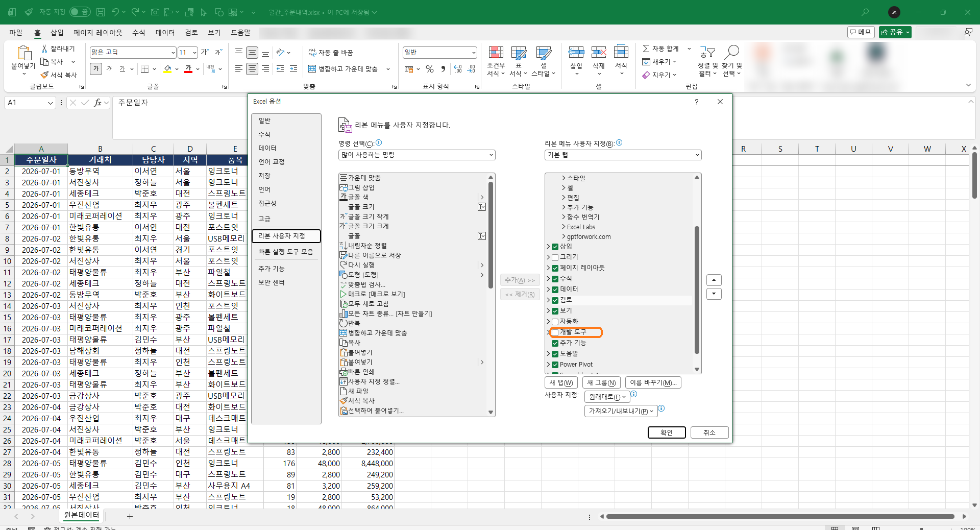Click the Insert cells icon
The height and width of the screenshot is (530, 980).
pyautogui.click(x=576, y=52)
